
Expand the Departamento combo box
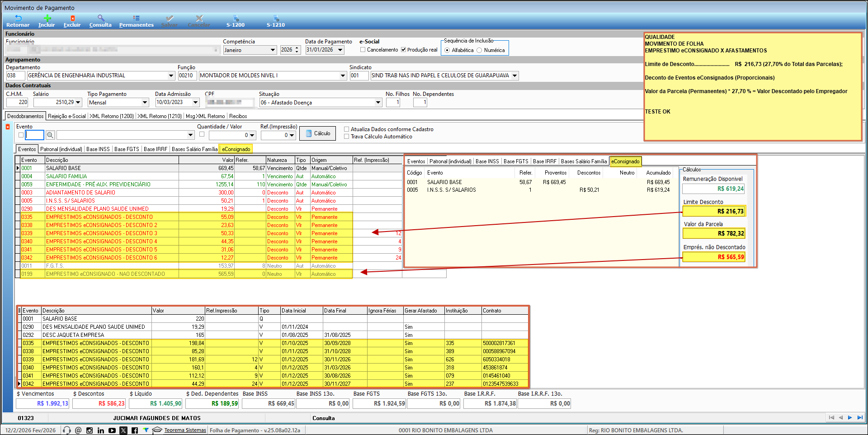click(171, 76)
